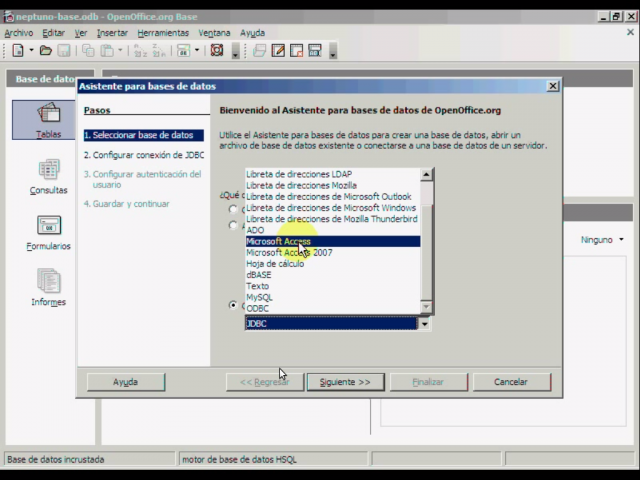The width and height of the screenshot is (640, 480).
Task: Select the third, checked radio button
Action: tap(233, 305)
